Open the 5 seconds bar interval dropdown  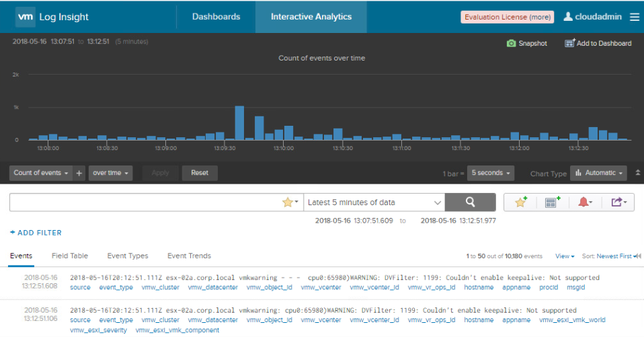(x=490, y=173)
